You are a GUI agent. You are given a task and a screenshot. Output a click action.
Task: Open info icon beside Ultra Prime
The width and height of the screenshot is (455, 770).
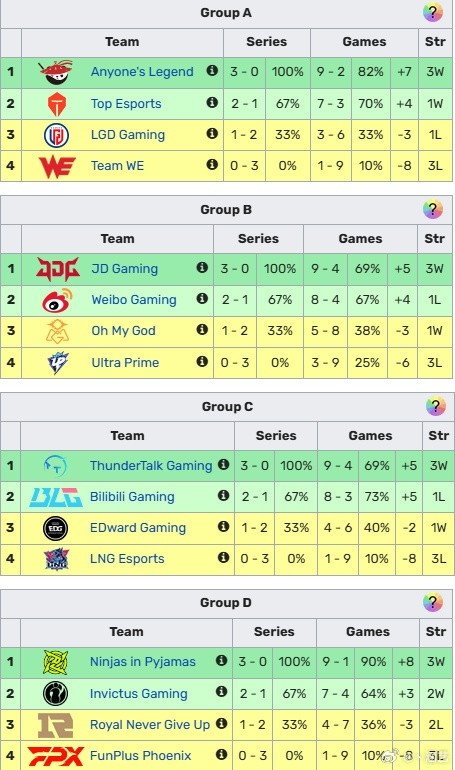[202, 361]
